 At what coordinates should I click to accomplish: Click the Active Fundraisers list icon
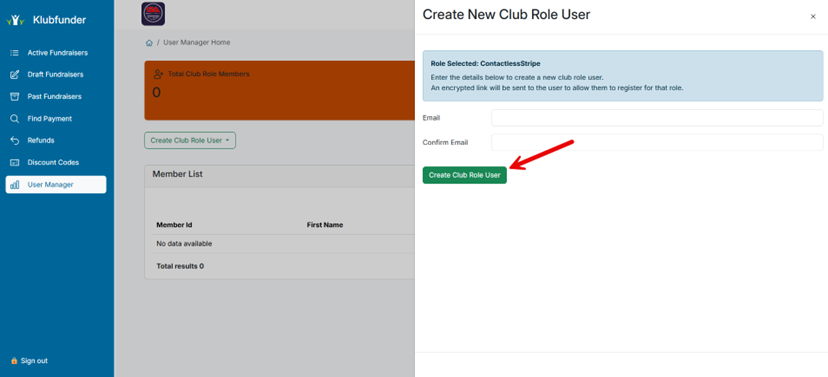click(x=15, y=53)
